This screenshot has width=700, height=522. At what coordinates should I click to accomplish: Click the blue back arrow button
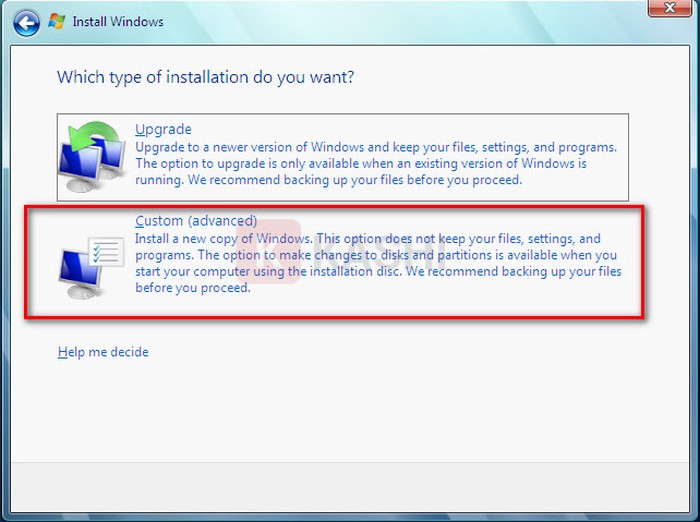tap(27, 21)
